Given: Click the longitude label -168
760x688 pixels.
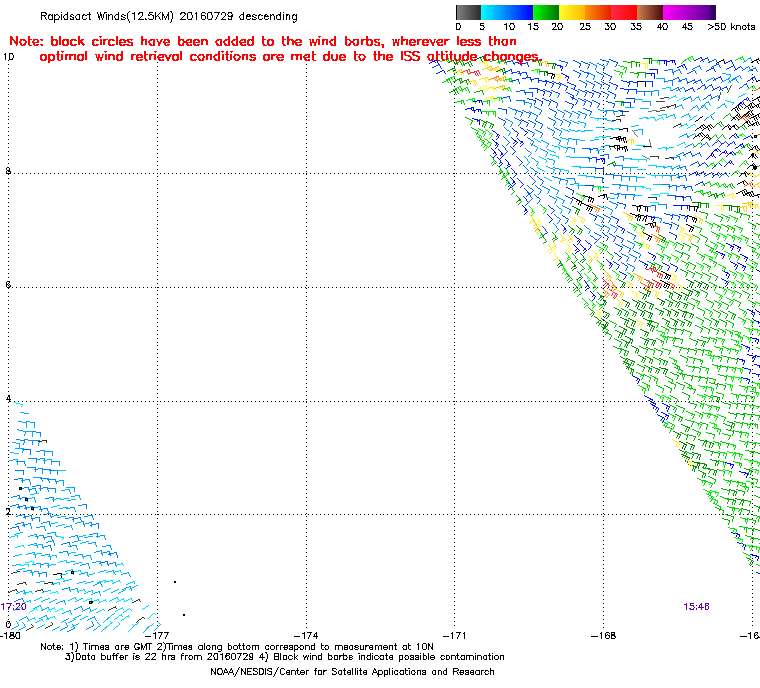Looking at the screenshot, I should (x=603, y=635).
